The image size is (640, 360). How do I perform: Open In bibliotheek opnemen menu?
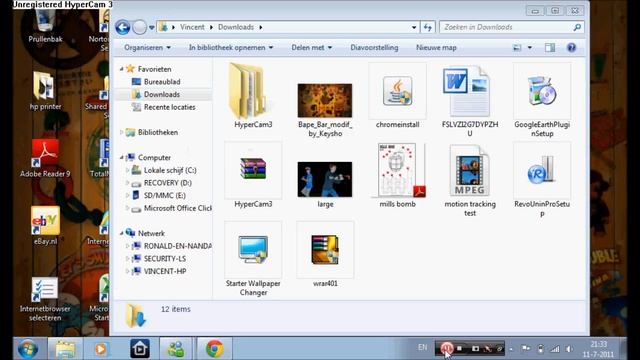[x=231, y=48]
